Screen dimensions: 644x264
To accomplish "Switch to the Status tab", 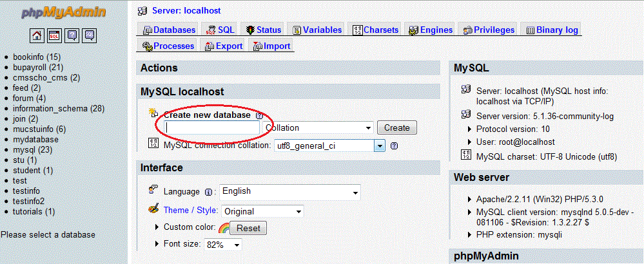I will point(264,30).
